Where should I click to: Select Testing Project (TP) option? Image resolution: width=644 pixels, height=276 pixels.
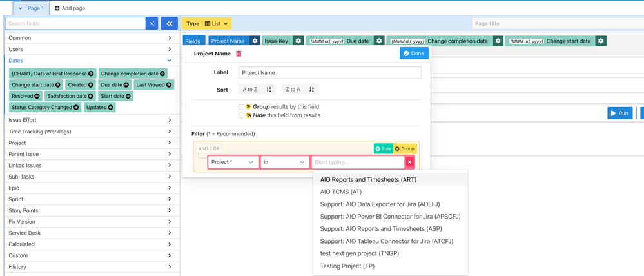[390, 266]
